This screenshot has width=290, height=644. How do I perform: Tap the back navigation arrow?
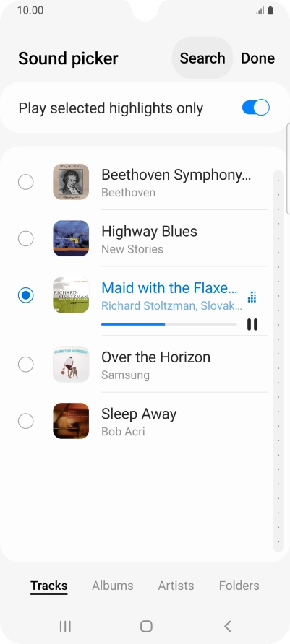[x=227, y=626]
